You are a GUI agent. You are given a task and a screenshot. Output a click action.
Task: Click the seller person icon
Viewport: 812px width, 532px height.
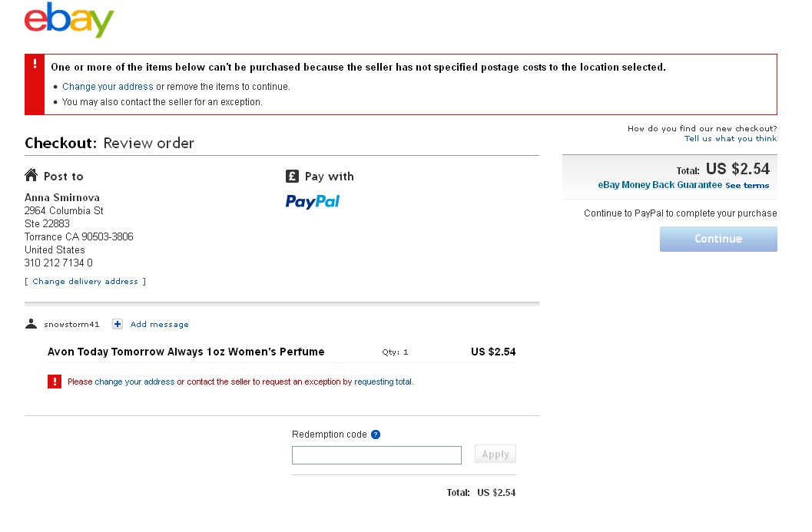tap(31, 324)
